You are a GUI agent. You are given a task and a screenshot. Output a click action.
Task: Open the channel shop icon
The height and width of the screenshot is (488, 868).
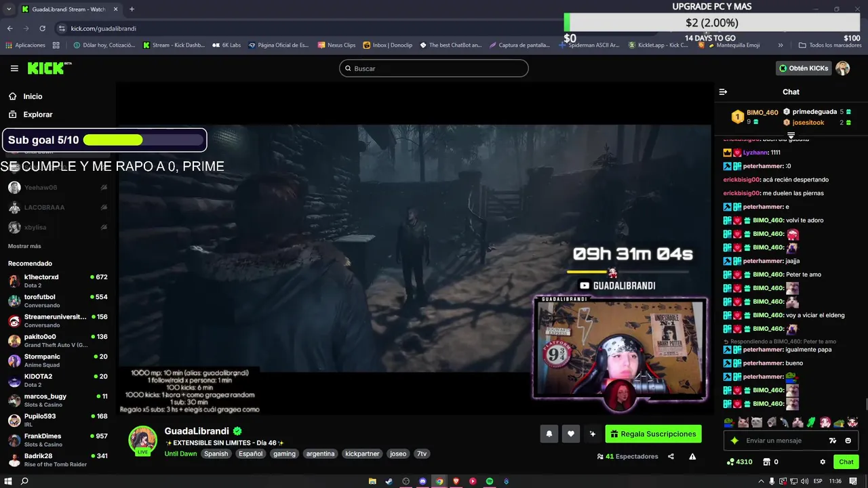[x=767, y=462]
